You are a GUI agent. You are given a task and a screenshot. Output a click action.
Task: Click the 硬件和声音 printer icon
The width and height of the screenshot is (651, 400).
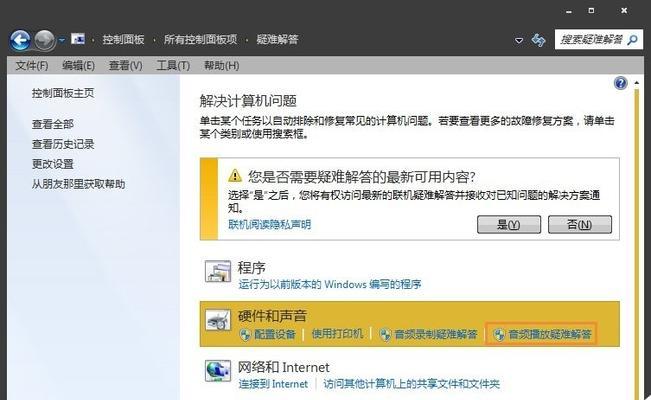coord(218,320)
